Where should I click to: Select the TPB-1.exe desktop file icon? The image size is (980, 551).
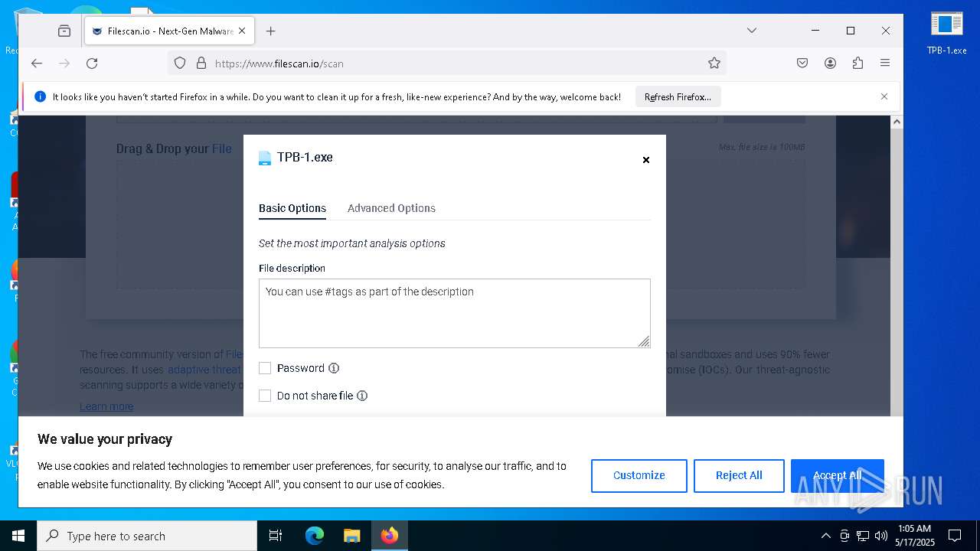click(947, 34)
